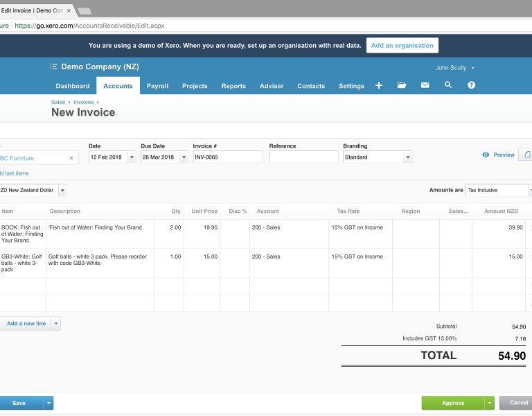The height and width of the screenshot is (416, 532).
Task: Open the Projects menu
Action: click(x=195, y=86)
